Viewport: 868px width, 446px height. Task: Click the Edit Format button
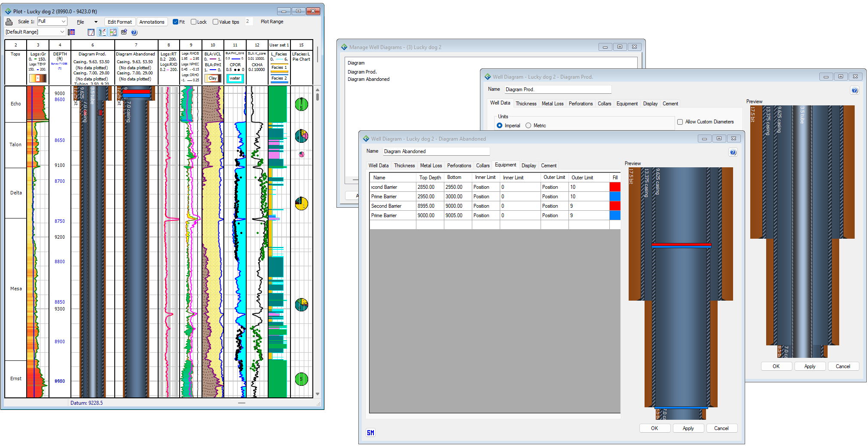tap(119, 22)
